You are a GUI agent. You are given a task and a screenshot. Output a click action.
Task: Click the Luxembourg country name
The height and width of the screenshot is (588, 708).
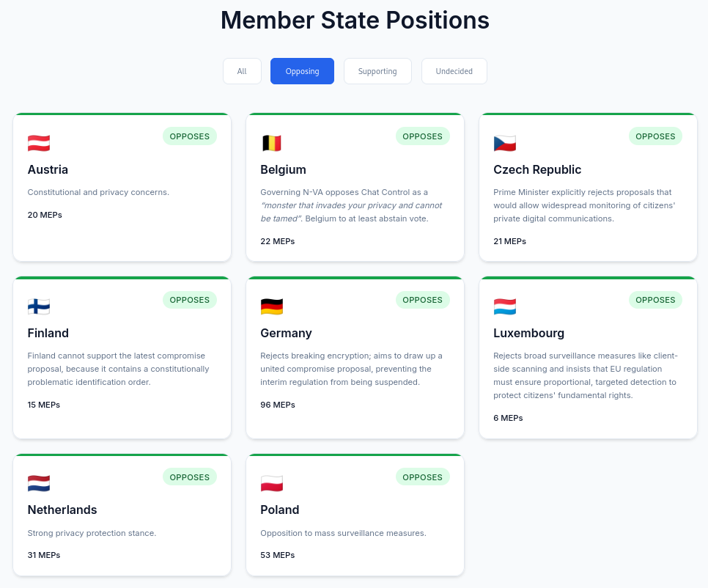(528, 333)
